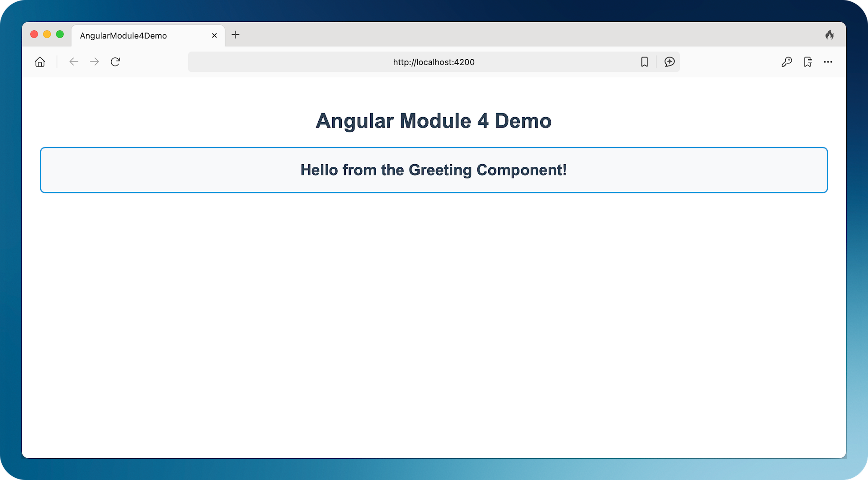The image size is (868, 480).
Task: Open the browser's more options menu
Action: [x=829, y=62]
